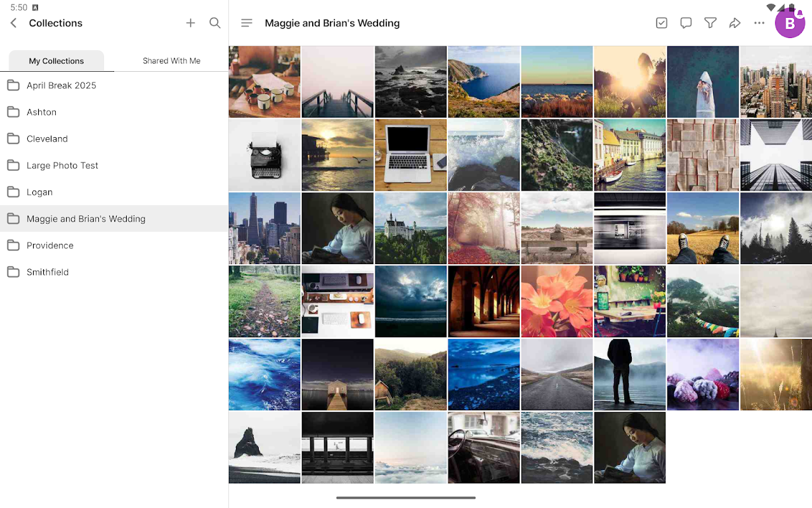Open the vintage car interior photo
Image resolution: width=812 pixels, height=508 pixels.
[483, 447]
